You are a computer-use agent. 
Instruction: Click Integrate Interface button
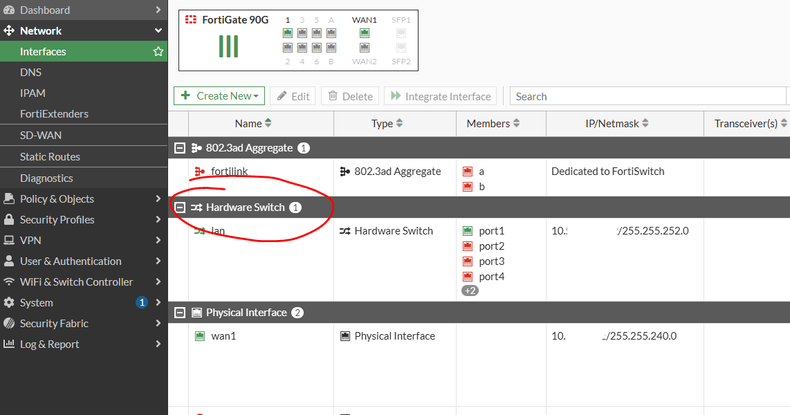click(x=440, y=96)
